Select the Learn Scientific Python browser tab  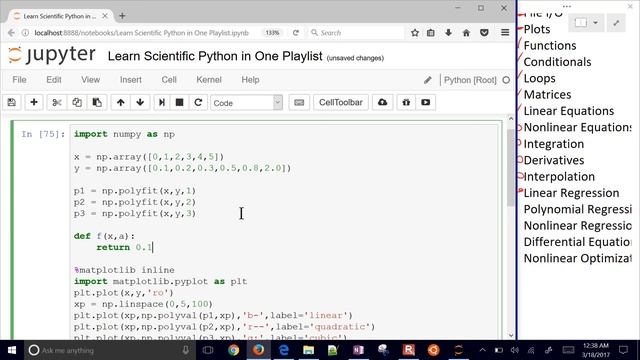[59, 16]
